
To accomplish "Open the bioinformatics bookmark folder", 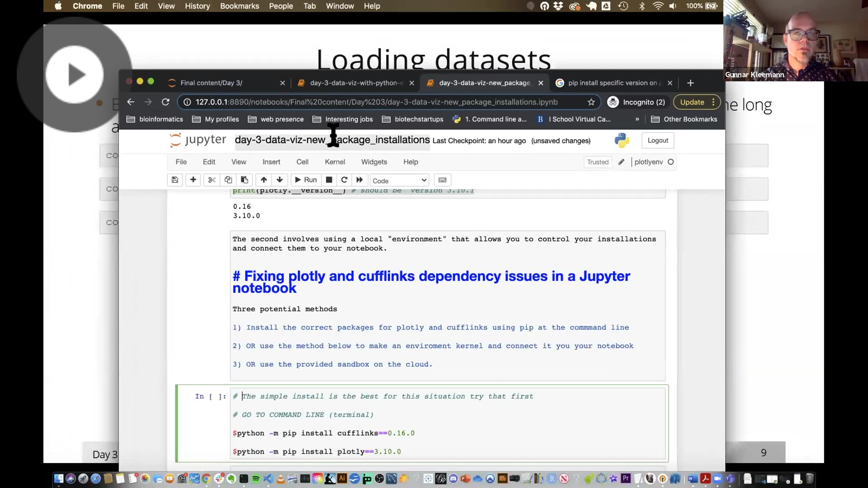I will tap(155, 119).
